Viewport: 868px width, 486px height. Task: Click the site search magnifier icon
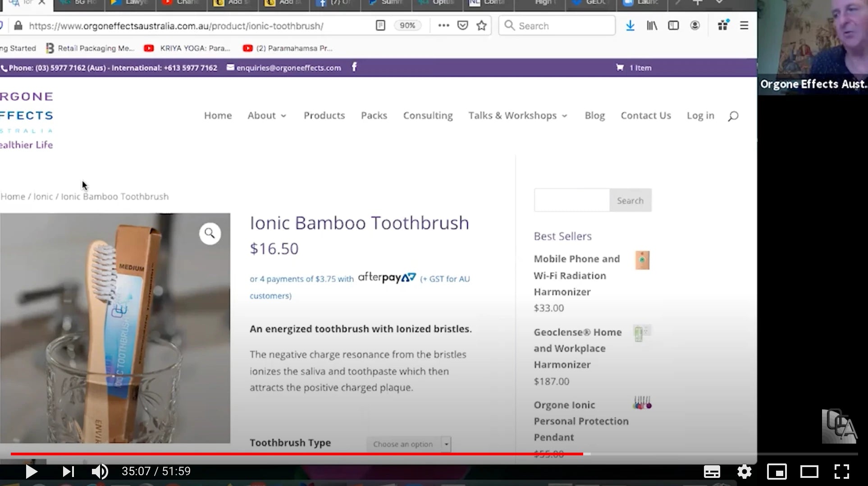point(733,116)
